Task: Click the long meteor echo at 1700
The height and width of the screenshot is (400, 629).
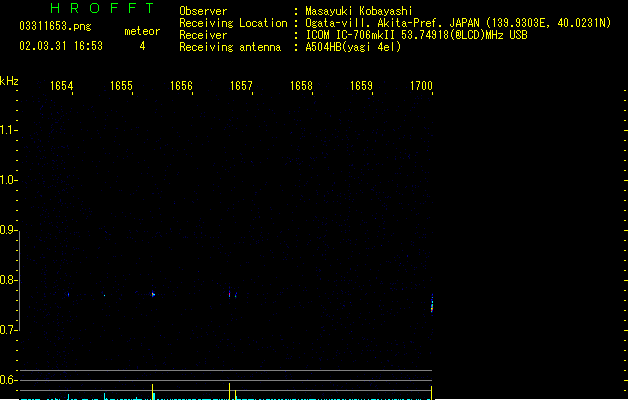Action: [x=432, y=304]
